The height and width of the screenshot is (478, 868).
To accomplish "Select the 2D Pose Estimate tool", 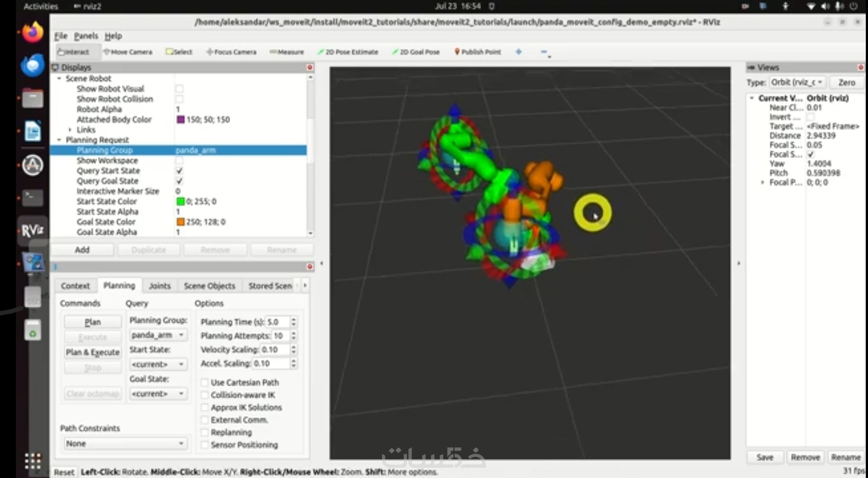I will (x=348, y=52).
